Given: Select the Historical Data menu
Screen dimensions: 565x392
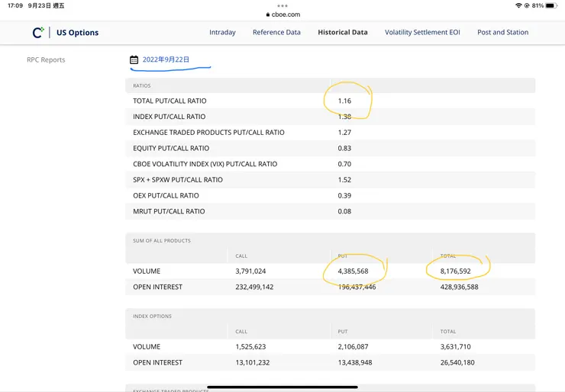Looking at the screenshot, I should [x=343, y=33].
